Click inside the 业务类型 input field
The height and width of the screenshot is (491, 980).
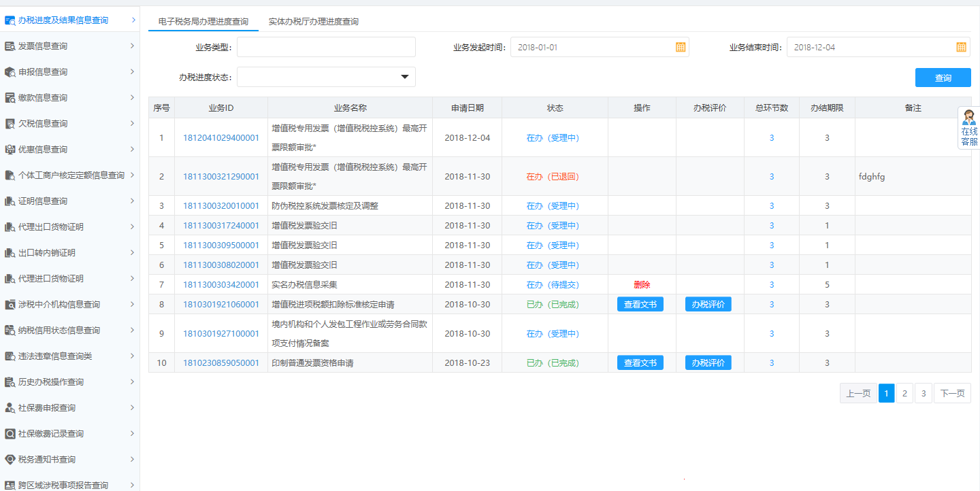(326, 46)
